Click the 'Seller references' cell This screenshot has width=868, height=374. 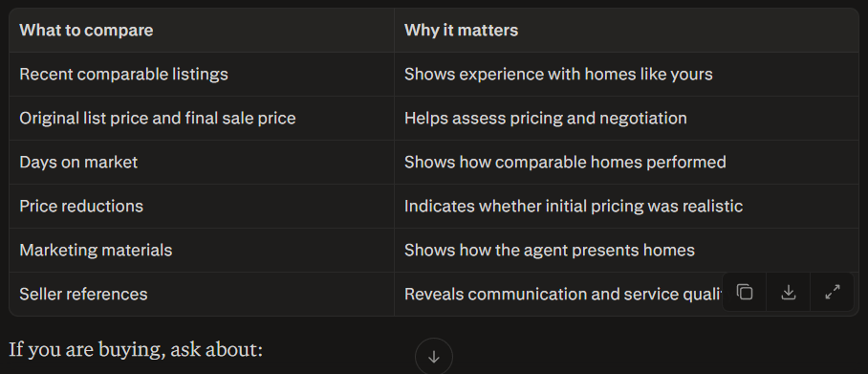click(202, 294)
